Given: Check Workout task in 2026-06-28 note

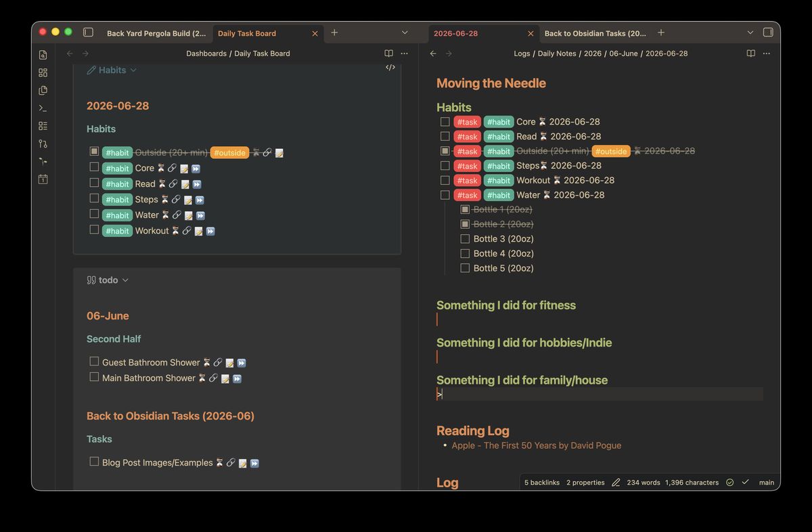Looking at the screenshot, I should (445, 180).
